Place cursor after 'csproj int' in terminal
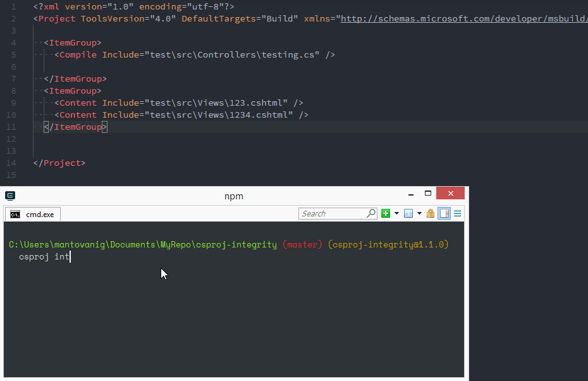Viewport: 588px width, 381px height. (x=70, y=257)
